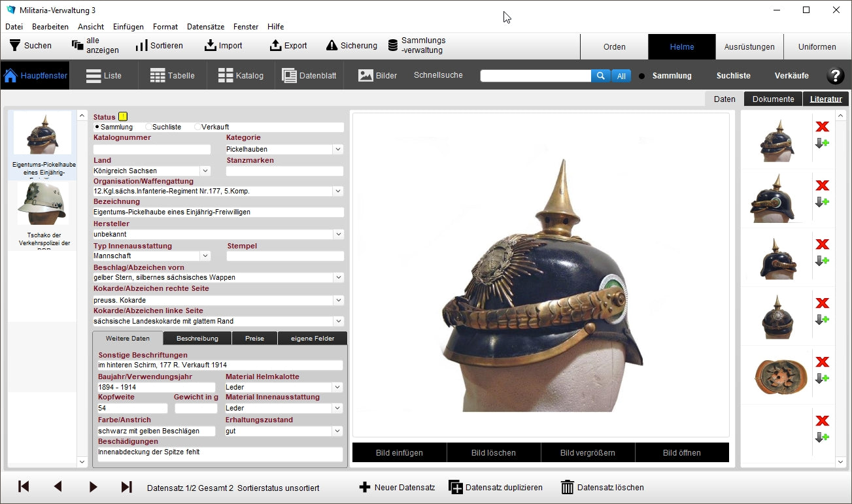
Task: Expand the Kategorie dropdown
Action: (338, 149)
